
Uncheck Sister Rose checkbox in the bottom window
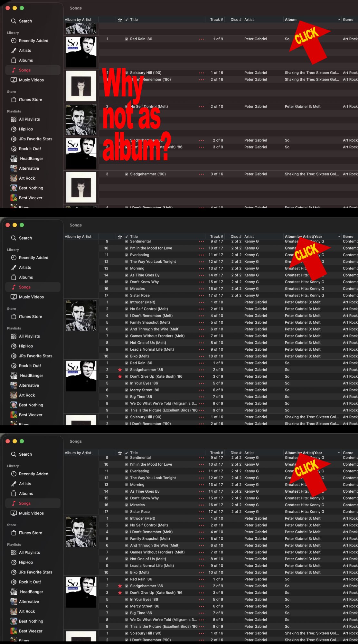click(127, 512)
